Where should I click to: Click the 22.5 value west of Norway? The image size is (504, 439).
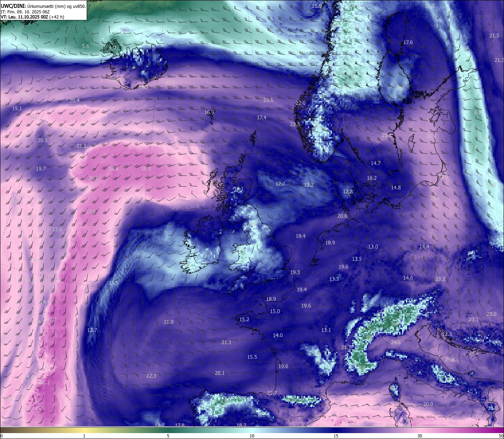tap(295, 124)
